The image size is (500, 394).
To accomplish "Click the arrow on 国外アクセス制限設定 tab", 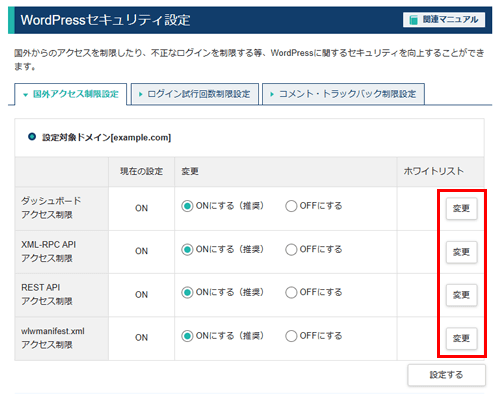I will (x=25, y=95).
